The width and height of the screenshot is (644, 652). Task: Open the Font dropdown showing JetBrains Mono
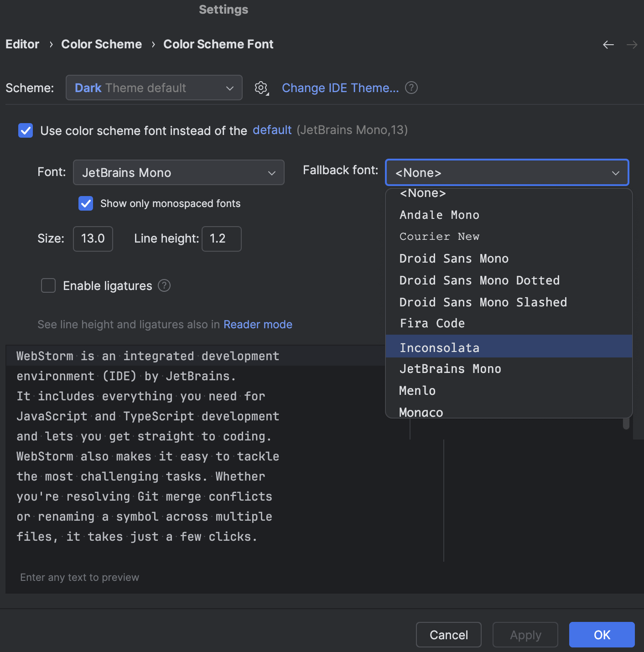178,173
